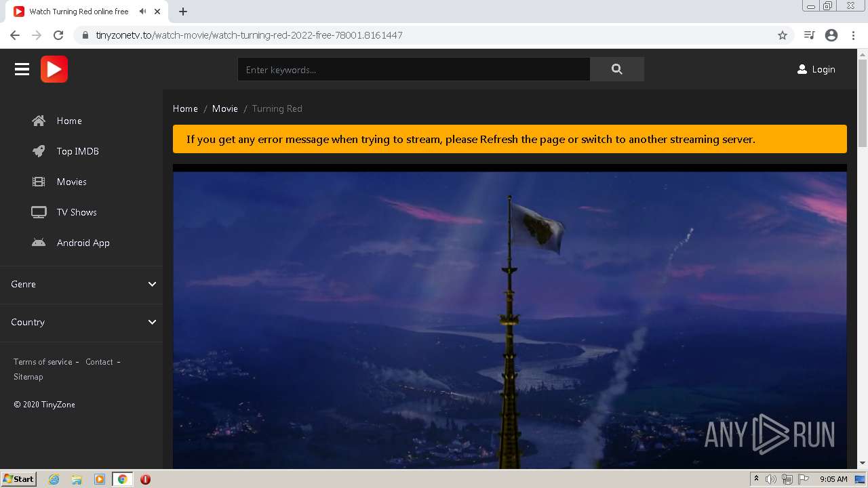Open Internet Explorer from taskbar
868x488 pixels.
(x=54, y=479)
